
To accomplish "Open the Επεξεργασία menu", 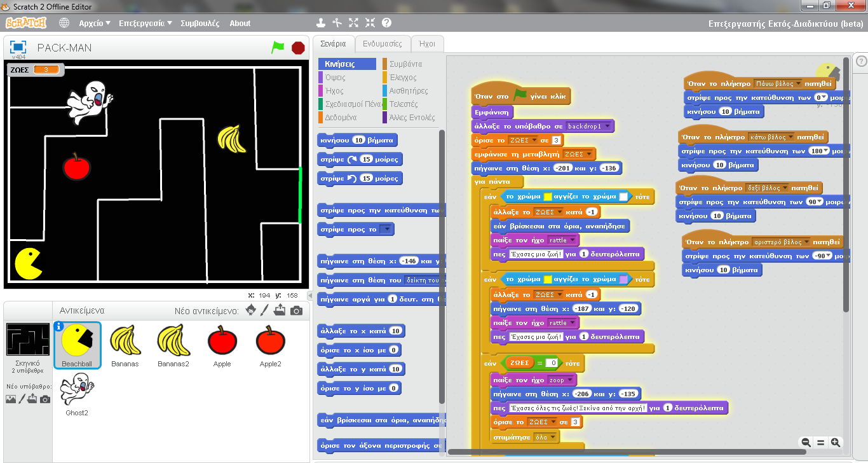I will tap(144, 23).
